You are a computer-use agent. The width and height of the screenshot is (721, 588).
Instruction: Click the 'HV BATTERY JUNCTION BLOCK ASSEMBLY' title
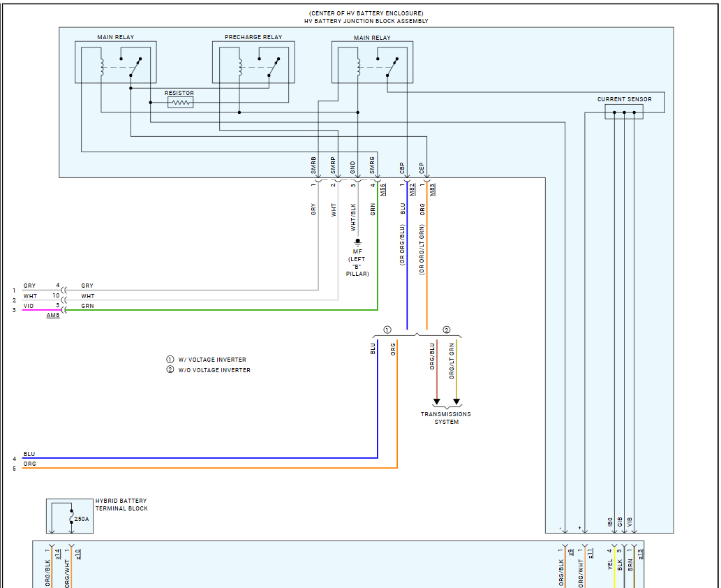tap(366, 21)
